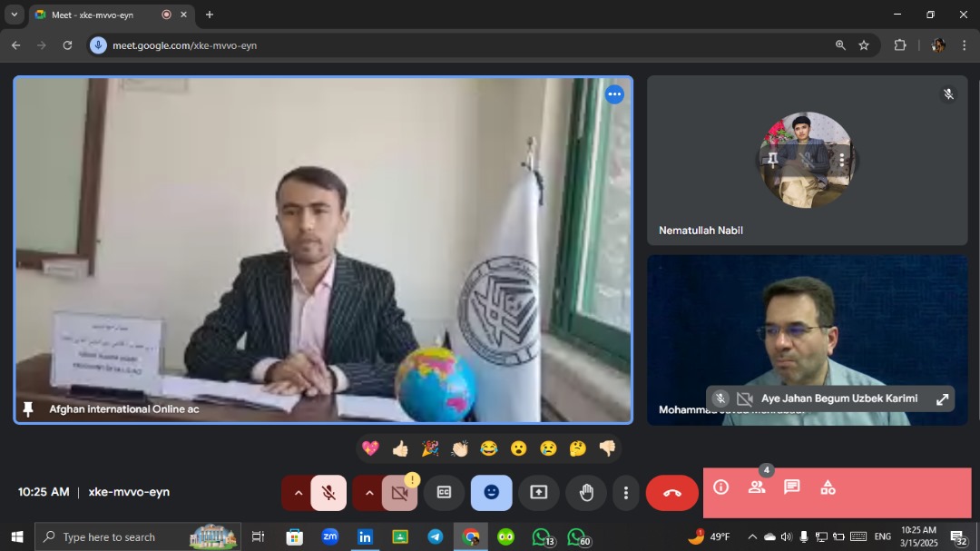Open the meeting activities icon
The width and height of the screenshot is (980, 551).
click(x=828, y=487)
